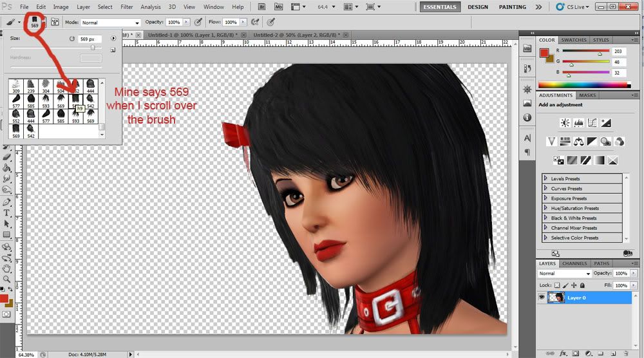Viewport: 644px width, 358px height.
Task: Toggle the Brush panel icon
Action: (55, 22)
